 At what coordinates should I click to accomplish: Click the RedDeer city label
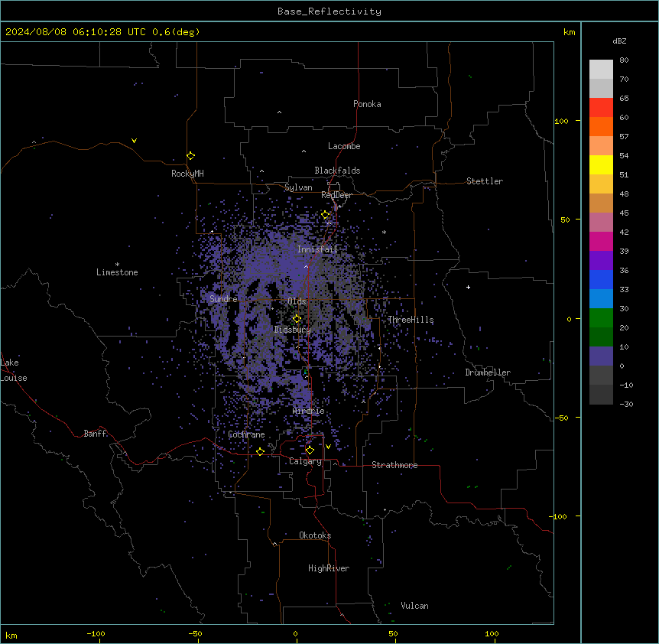coord(336,195)
